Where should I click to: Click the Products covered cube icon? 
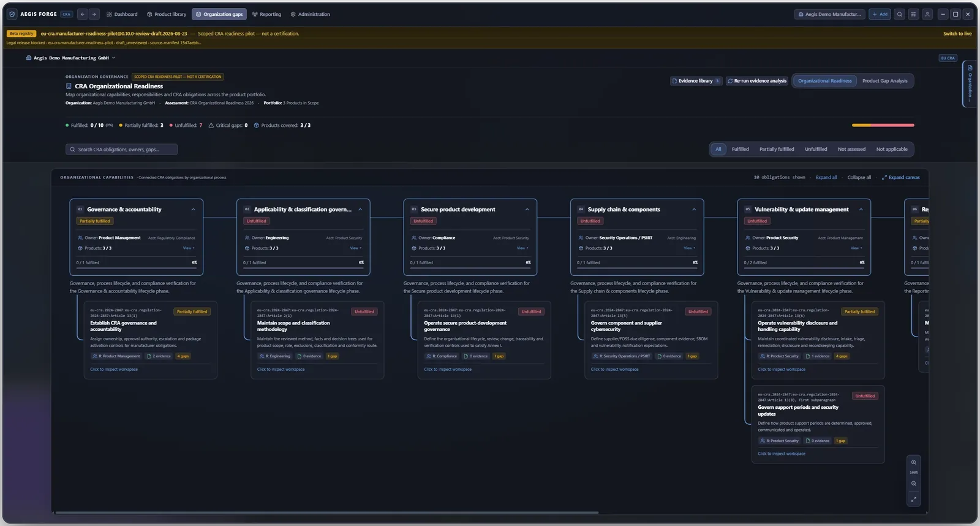pos(257,125)
